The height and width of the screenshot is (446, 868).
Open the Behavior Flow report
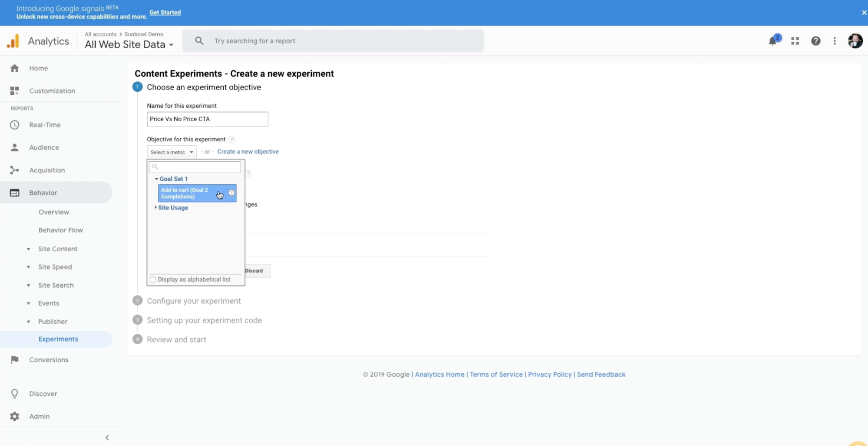tap(60, 230)
